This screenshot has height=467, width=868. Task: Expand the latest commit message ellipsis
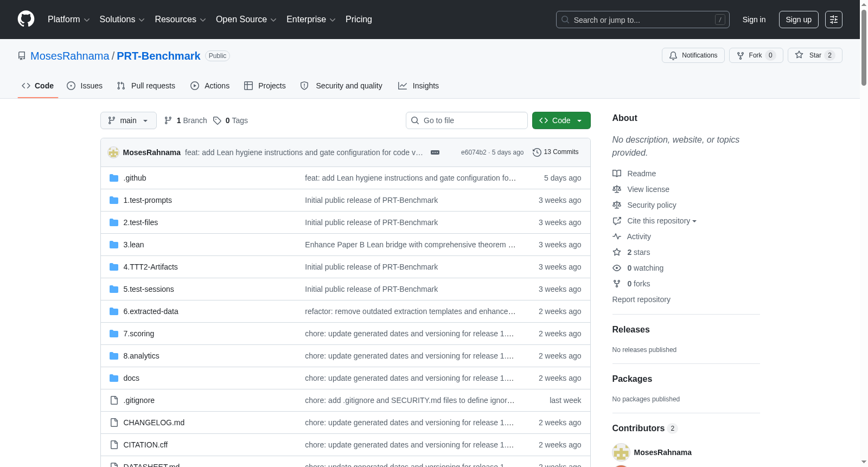click(435, 152)
